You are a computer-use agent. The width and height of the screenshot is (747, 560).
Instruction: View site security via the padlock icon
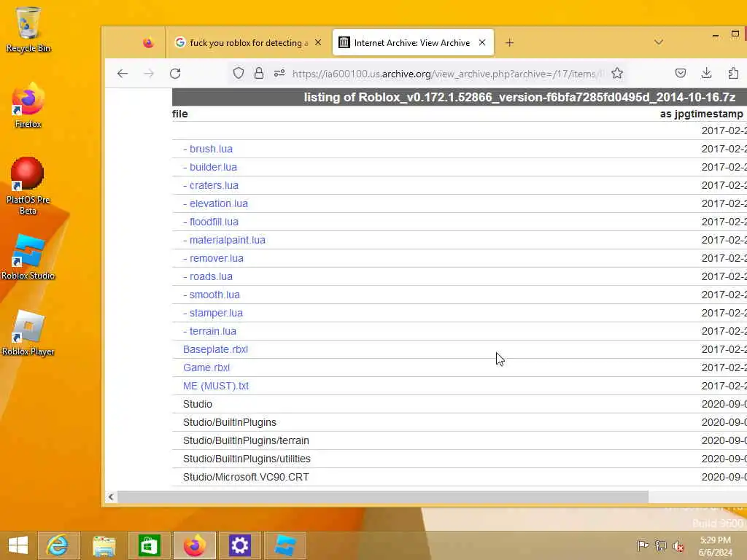click(259, 74)
